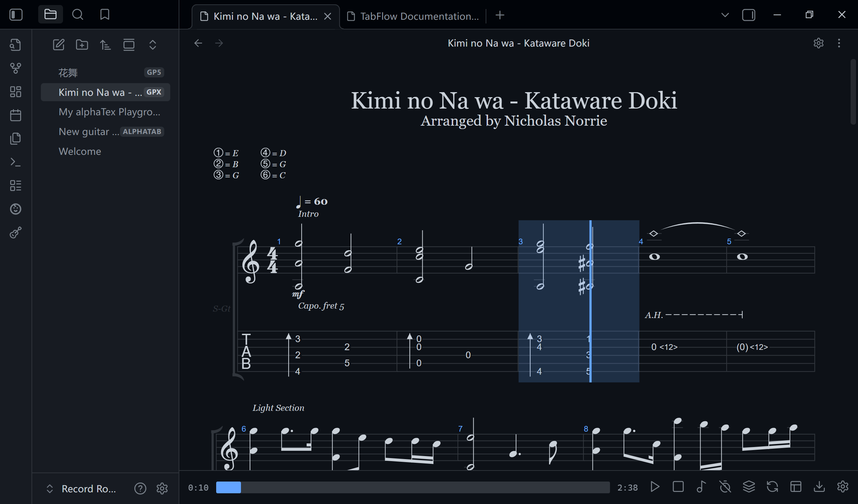Image resolution: width=858 pixels, height=504 pixels.
Task: Toggle the right sidebar
Action: (749, 15)
